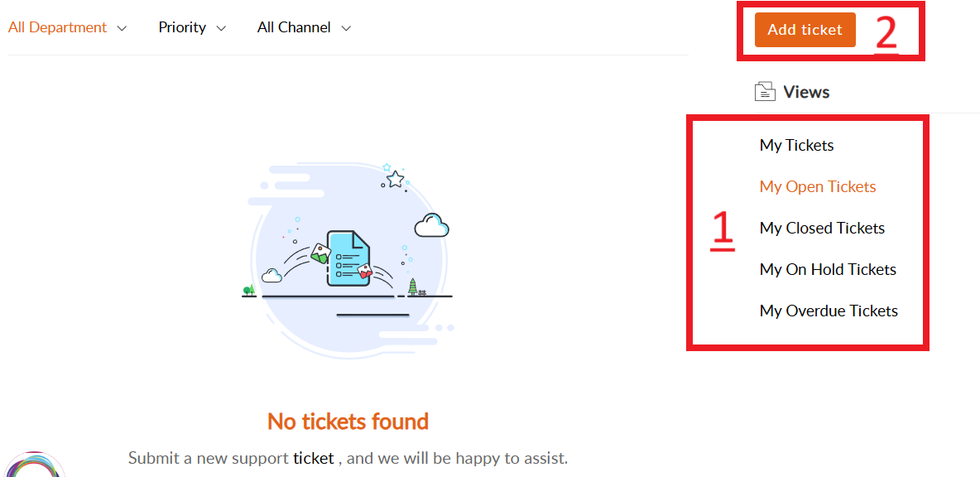Click the ticket link in help text
The height and width of the screenshot is (477, 980).
tap(313, 458)
